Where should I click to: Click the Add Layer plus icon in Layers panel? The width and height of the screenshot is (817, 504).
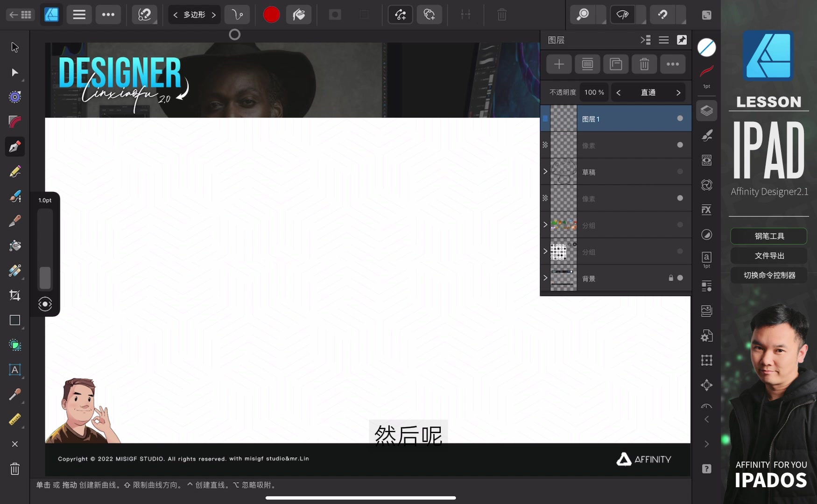coord(558,64)
